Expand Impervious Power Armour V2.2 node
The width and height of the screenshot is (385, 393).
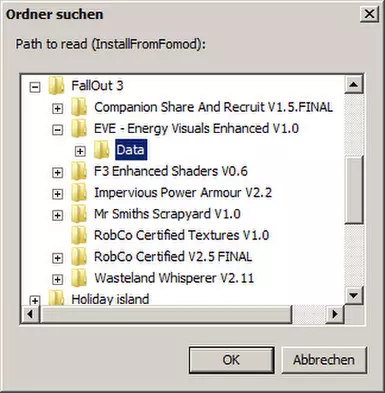click(x=57, y=194)
